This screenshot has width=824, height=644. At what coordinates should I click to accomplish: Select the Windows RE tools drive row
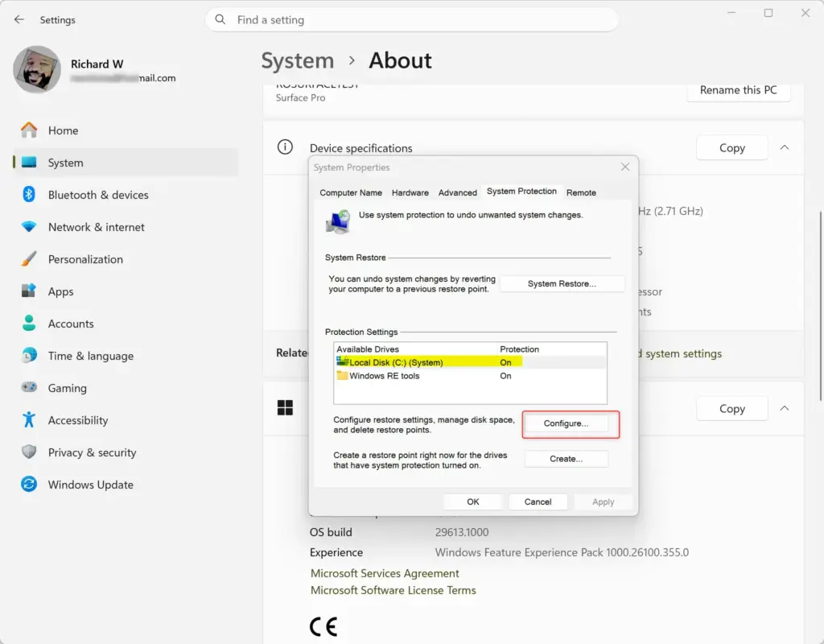pyautogui.click(x=470, y=376)
